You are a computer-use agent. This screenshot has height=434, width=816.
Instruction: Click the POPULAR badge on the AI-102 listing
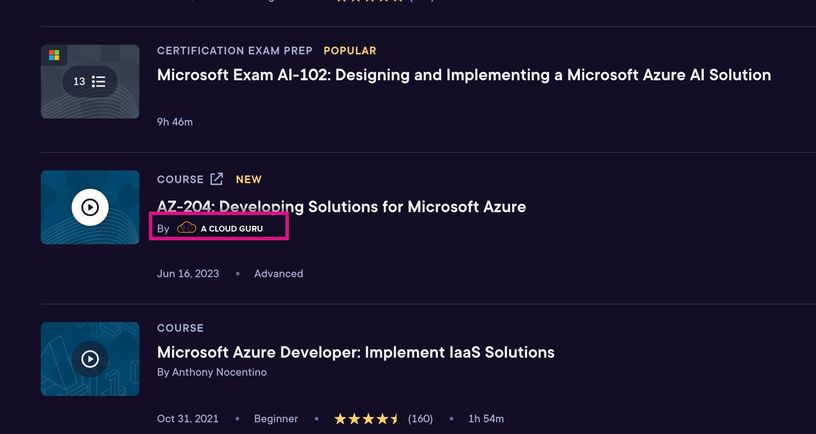pyautogui.click(x=350, y=51)
